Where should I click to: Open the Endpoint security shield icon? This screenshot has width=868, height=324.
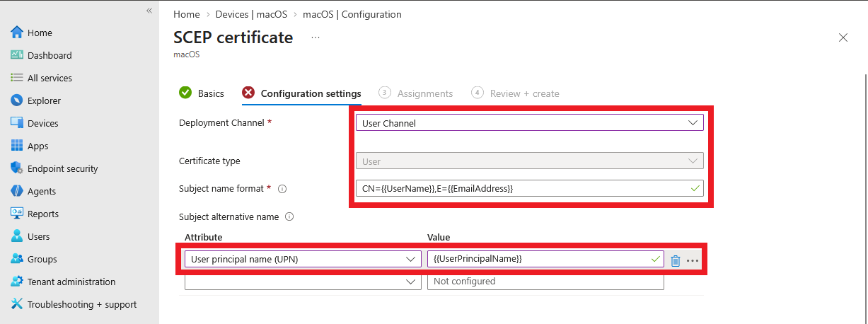(17, 168)
